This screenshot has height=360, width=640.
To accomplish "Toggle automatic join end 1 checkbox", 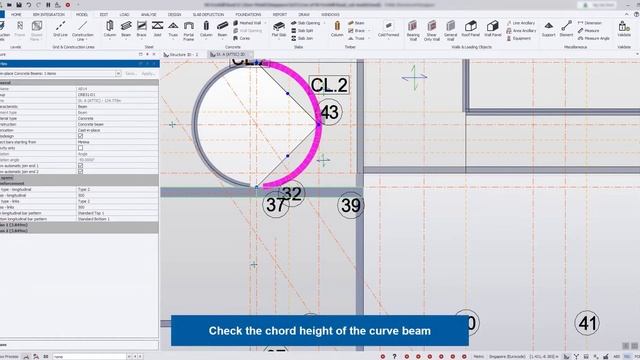I will click(x=80, y=166).
